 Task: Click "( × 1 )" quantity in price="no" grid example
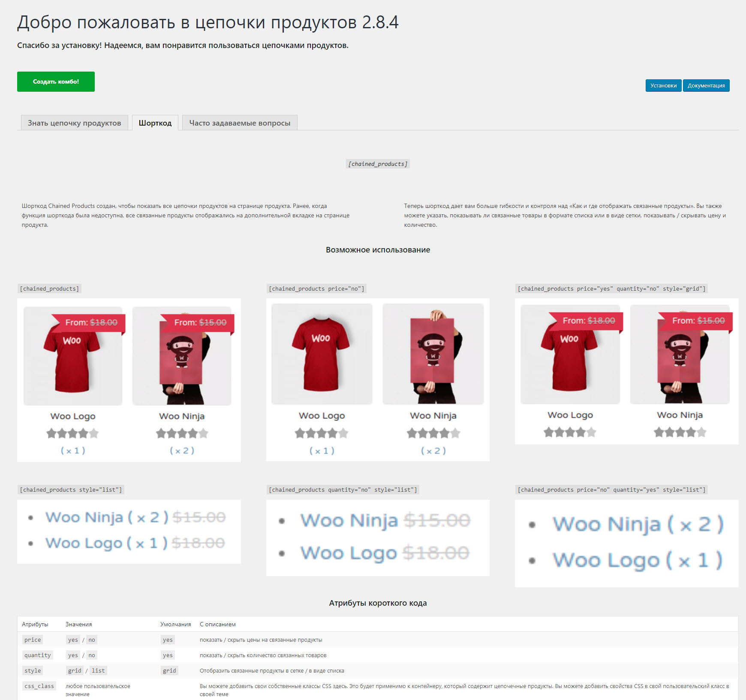click(x=322, y=451)
